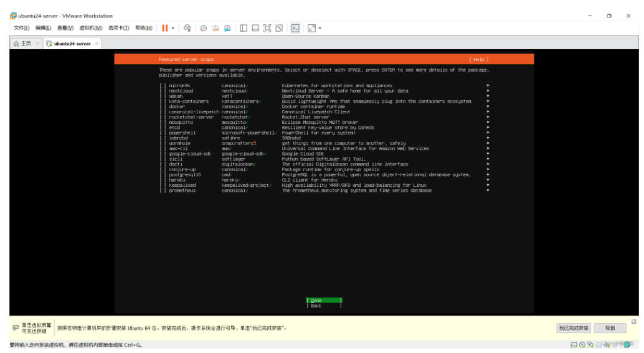644x353 pixels.
Task: Enter full screen mode icon
Action: coord(267,28)
